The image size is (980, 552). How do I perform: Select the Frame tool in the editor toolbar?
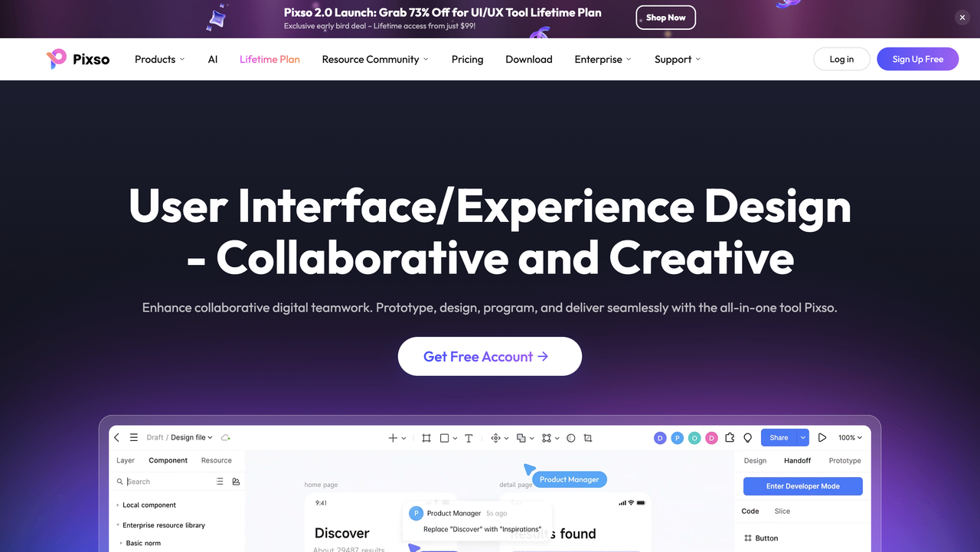coord(426,438)
